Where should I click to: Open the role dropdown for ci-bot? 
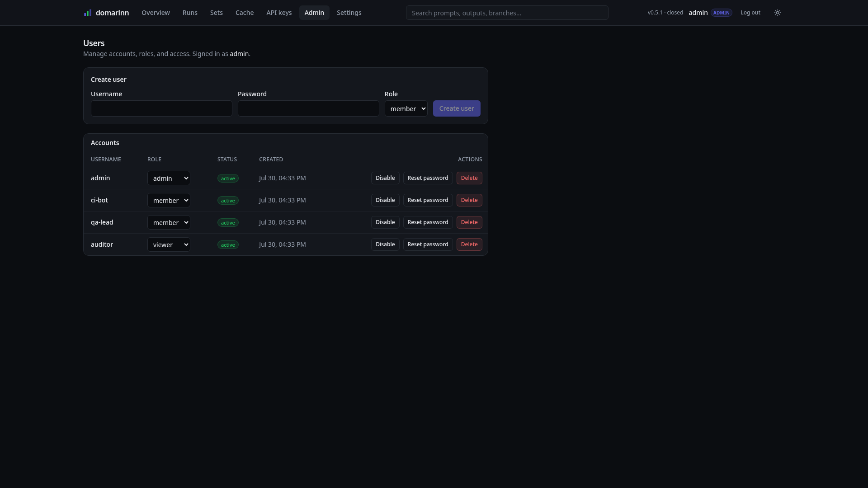169,200
